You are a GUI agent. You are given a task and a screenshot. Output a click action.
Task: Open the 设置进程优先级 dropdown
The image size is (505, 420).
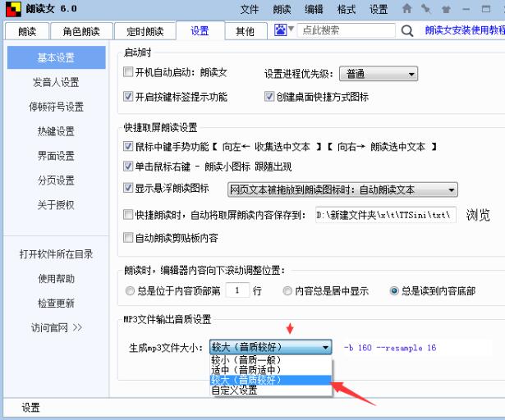(379, 74)
